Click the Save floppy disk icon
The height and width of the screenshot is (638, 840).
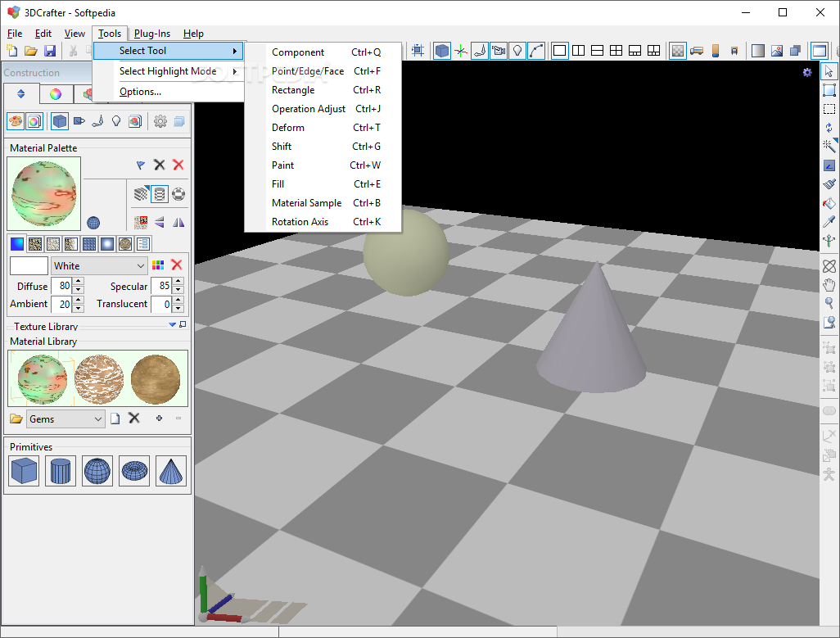50,51
